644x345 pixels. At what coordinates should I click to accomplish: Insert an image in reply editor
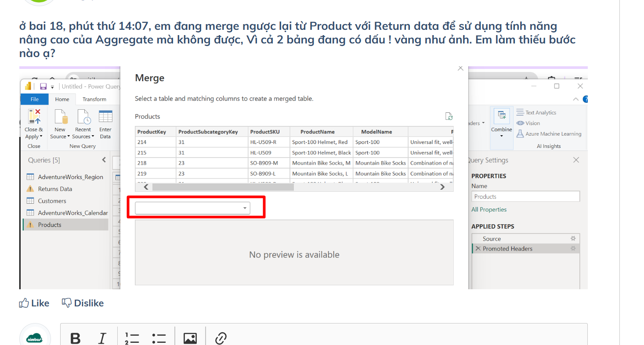click(190, 338)
